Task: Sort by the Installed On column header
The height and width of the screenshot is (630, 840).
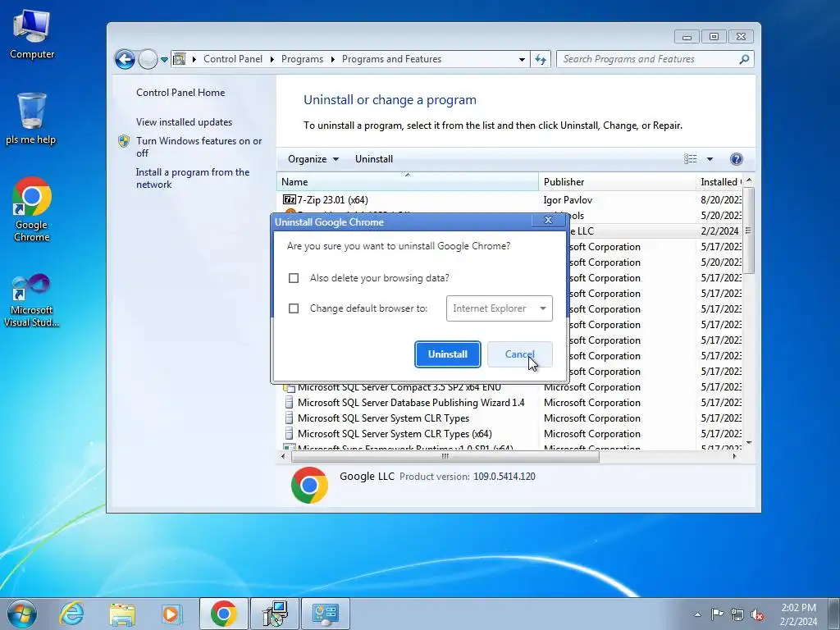Action: [719, 181]
